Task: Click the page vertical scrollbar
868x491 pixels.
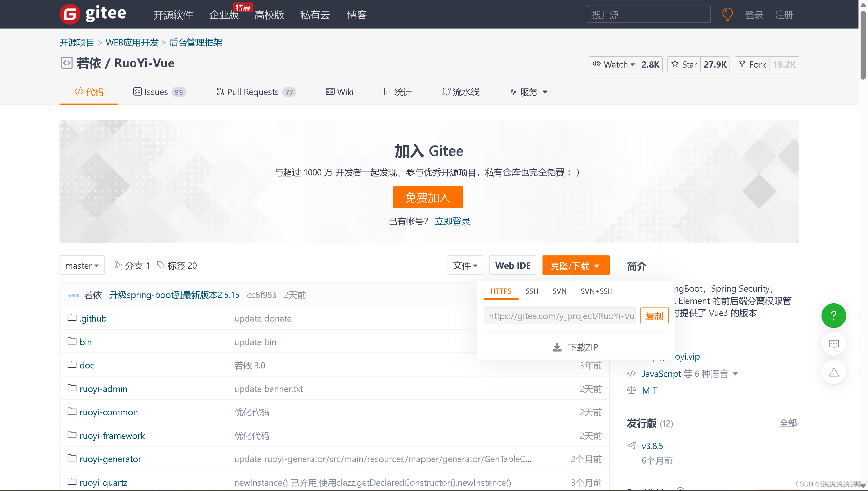Action: [x=863, y=46]
